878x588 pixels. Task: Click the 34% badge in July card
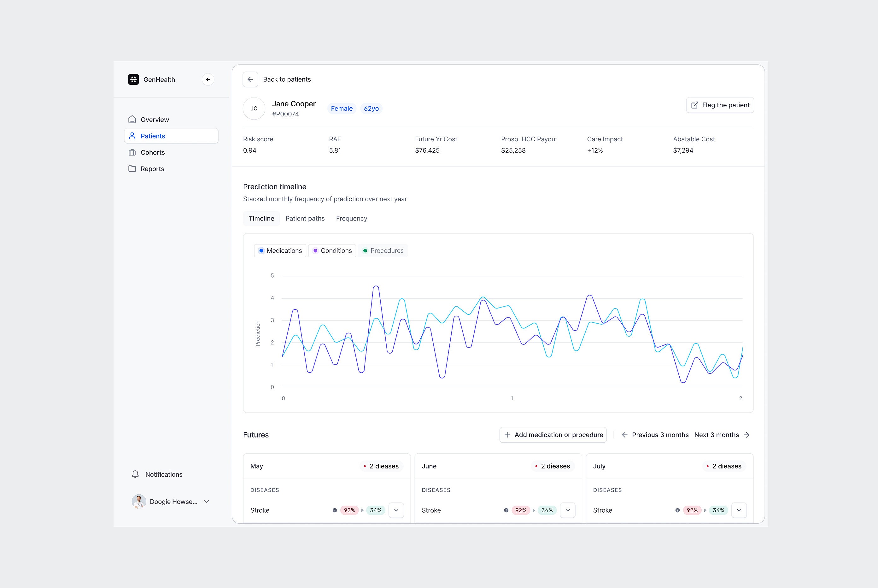tap(718, 510)
